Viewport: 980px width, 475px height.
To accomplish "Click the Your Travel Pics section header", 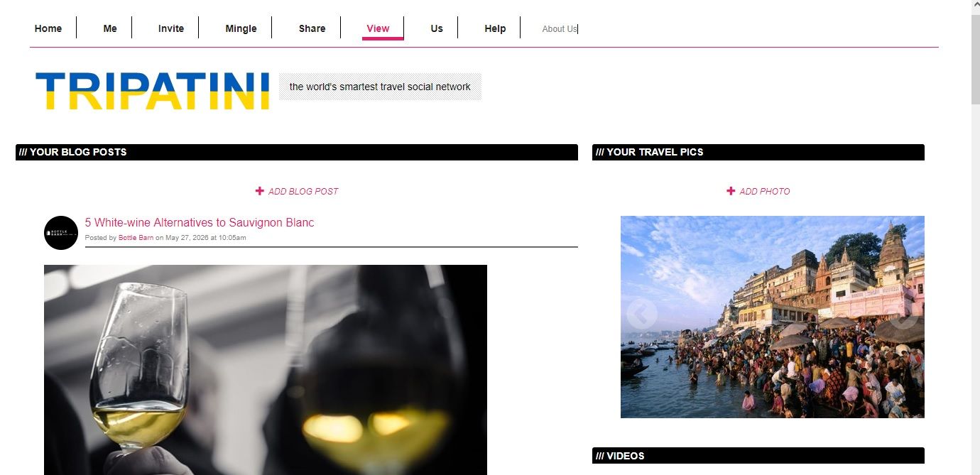I will point(758,152).
